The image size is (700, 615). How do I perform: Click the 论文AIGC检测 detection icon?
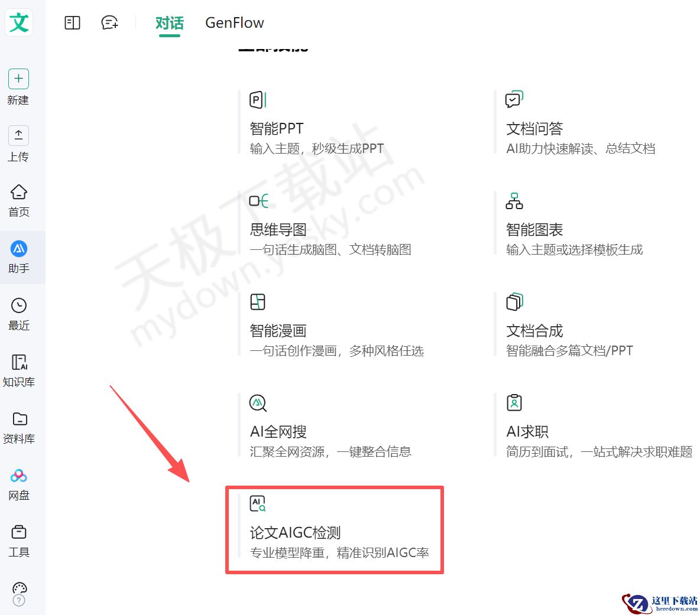pos(258,503)
